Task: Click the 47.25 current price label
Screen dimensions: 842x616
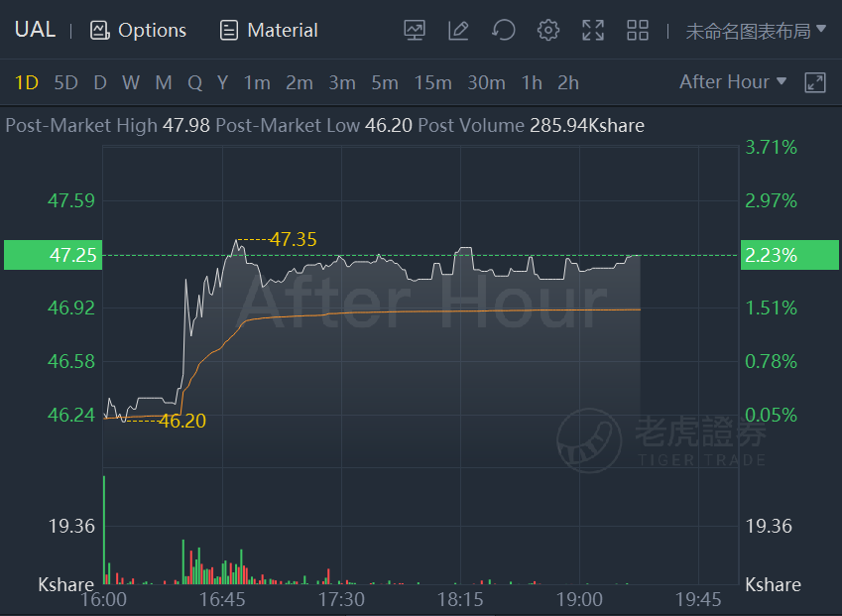Action: (x=52, y=255)
